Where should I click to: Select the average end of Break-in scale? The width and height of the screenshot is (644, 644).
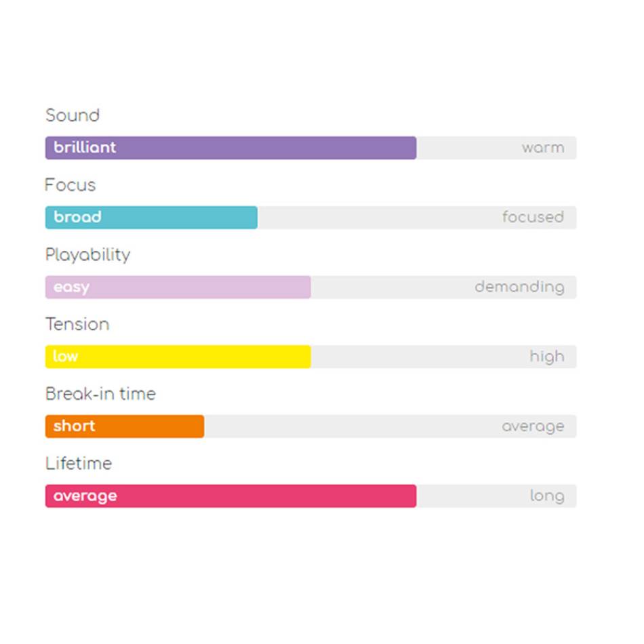[533, 426]
